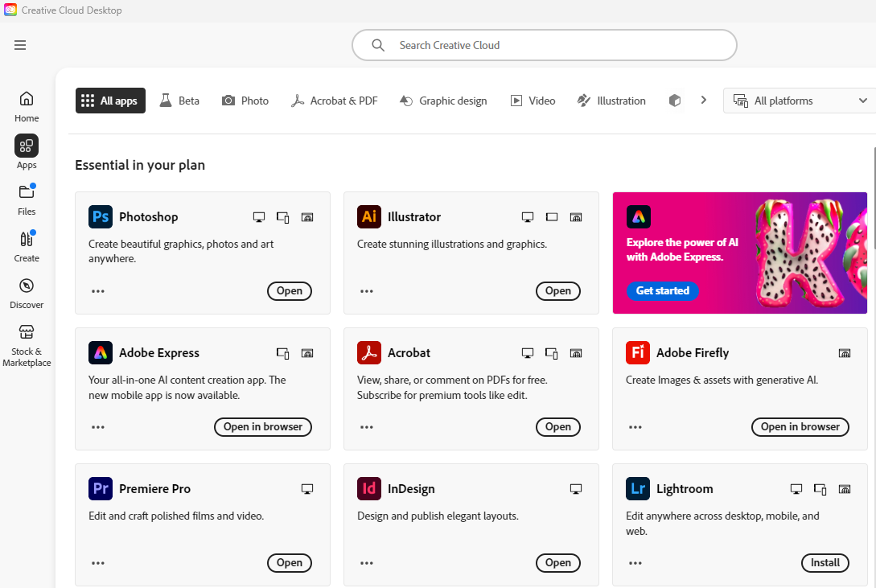This screenshot has width=876, height=588.
Task: Open Photoshop with its Open button
Action: 290,291
